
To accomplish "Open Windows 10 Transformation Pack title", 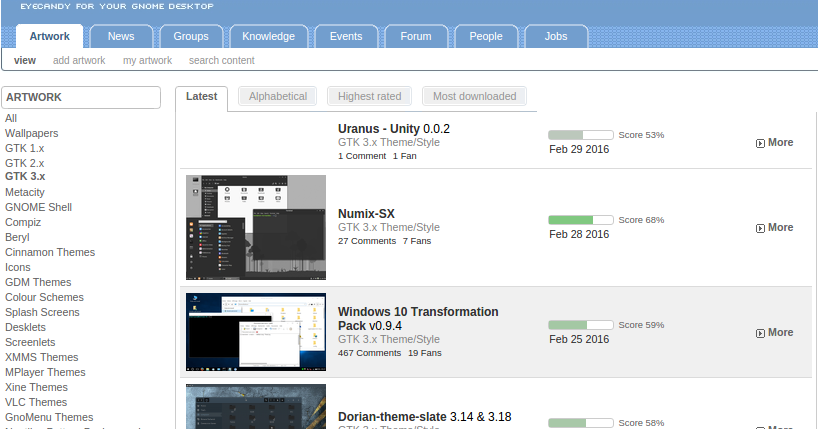I will coord(418,319).
